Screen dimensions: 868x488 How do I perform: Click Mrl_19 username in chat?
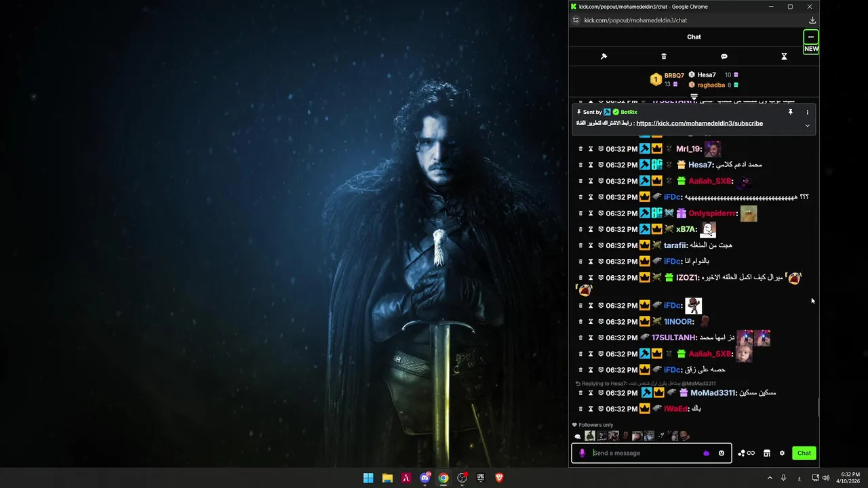pos(688,149)
